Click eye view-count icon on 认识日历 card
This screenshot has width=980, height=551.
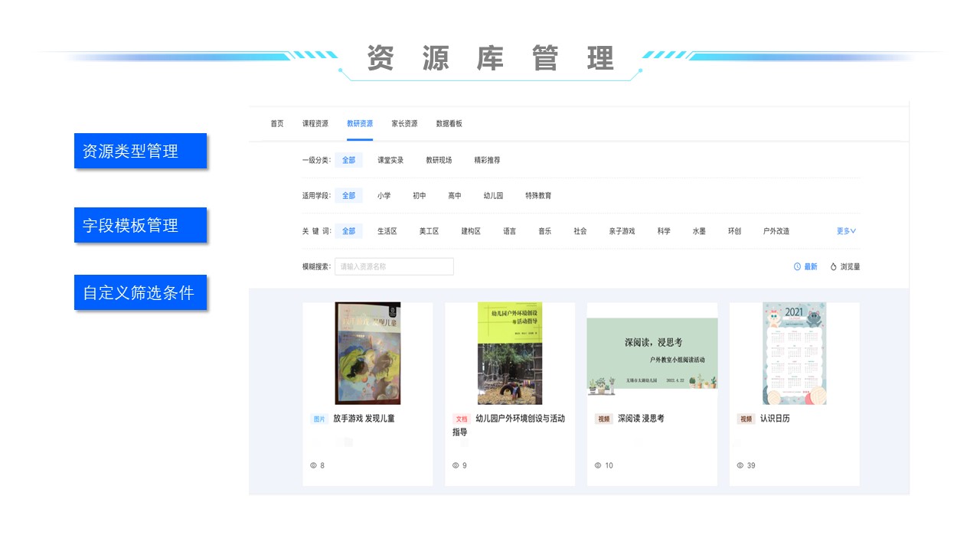740,465
